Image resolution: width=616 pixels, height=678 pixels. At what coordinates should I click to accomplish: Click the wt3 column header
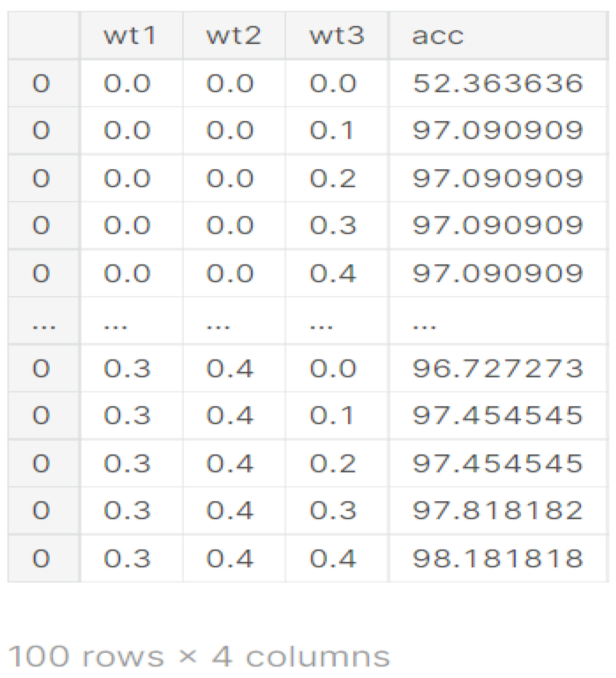[x=337, y=35]
